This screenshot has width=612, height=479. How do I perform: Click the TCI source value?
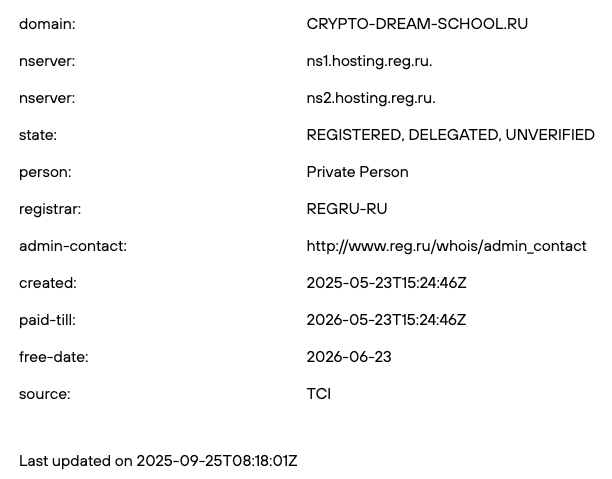pos(318,394)
